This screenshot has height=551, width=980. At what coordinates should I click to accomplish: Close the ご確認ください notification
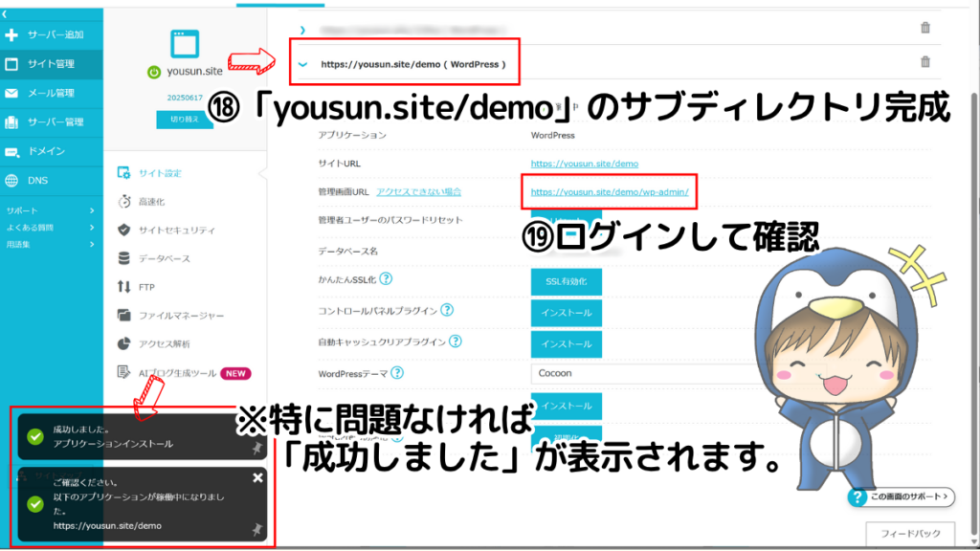pos(257,478)
